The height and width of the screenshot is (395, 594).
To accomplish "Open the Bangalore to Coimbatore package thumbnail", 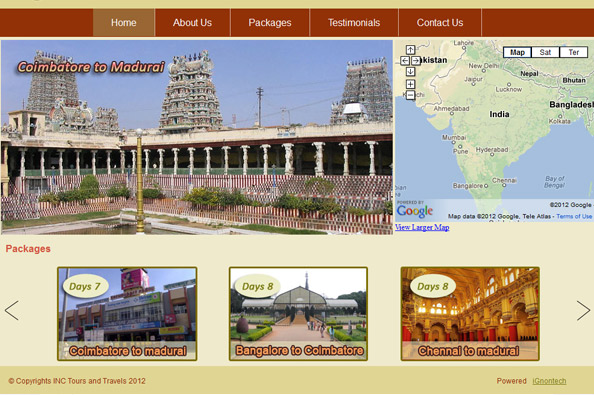I will pos(299,314).
